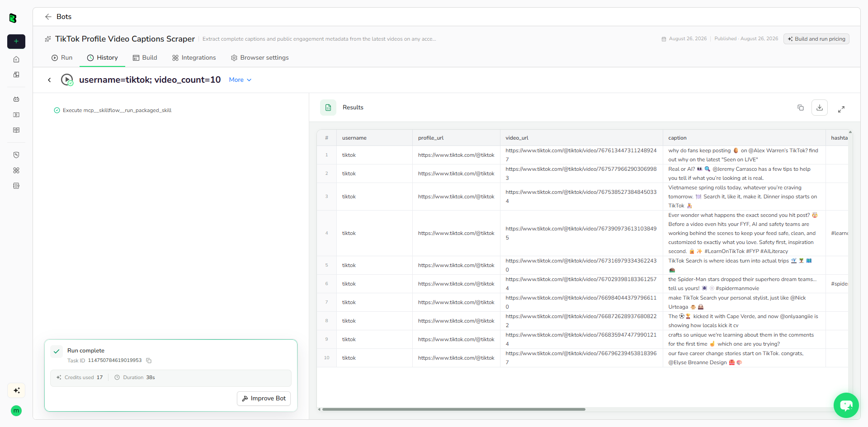The width and height of the screenshot is (868, 427).
Task: Click the green logo icon in sidebar
Action: click(13, 18)
